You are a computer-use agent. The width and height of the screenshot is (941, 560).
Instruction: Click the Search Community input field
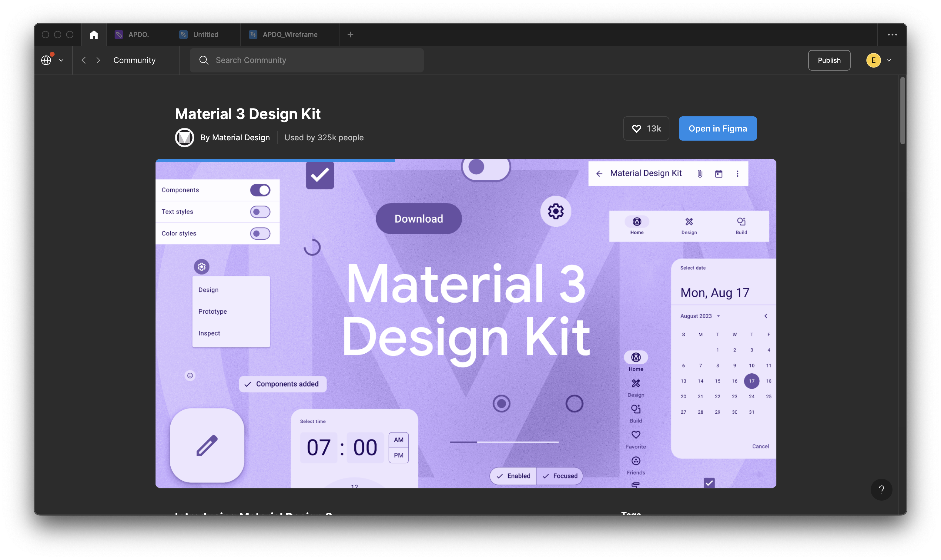tap(306, 60)
